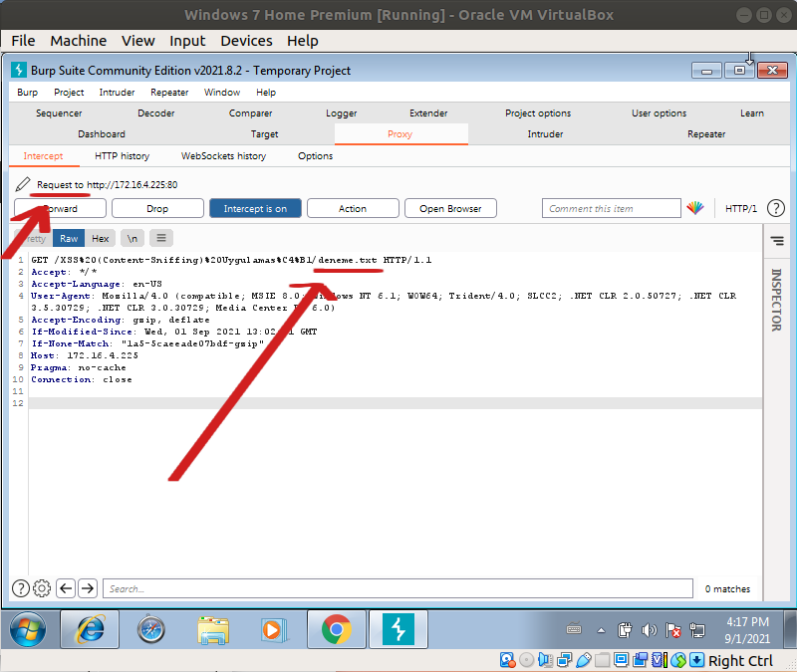Click VirtualBox hard disk status icon
Viewport: 797px width, 672px height.
507,660
